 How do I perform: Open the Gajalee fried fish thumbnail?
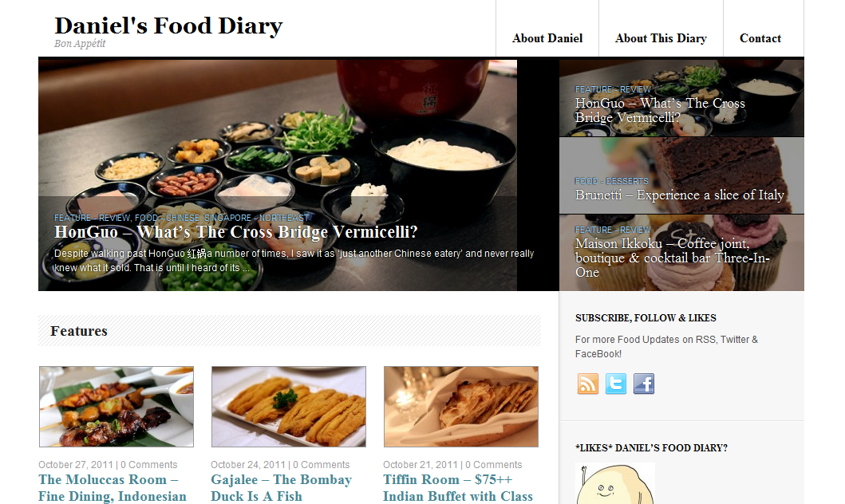(x=289, y=407)
